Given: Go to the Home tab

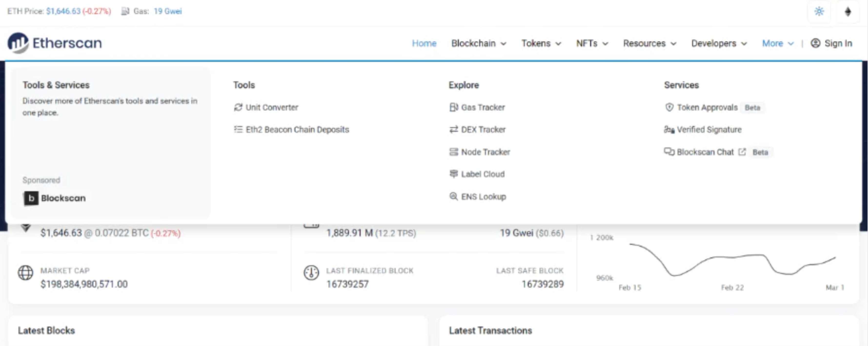Looking at the screenshot, I should coord(424,43).
